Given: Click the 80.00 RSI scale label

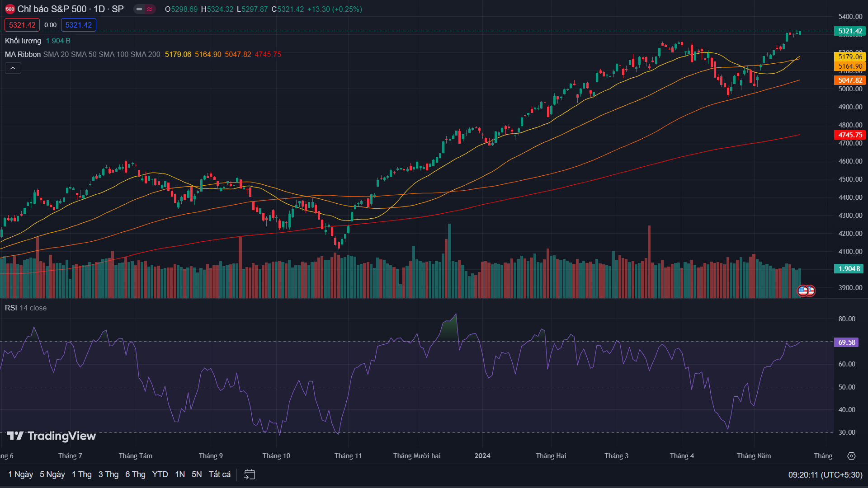Looking at the screenshot, I should (x=847, y=319).
